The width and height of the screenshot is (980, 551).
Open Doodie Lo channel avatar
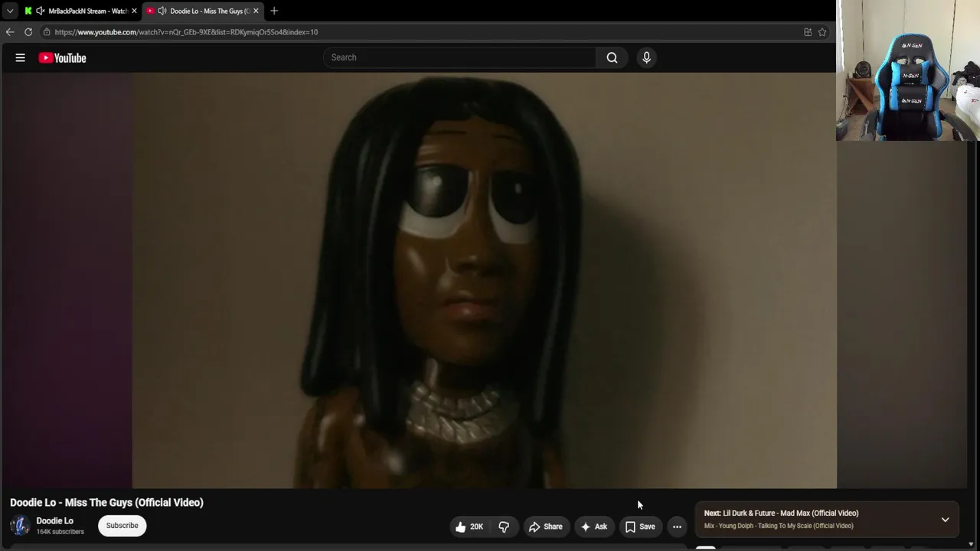(x=21, y=526)
